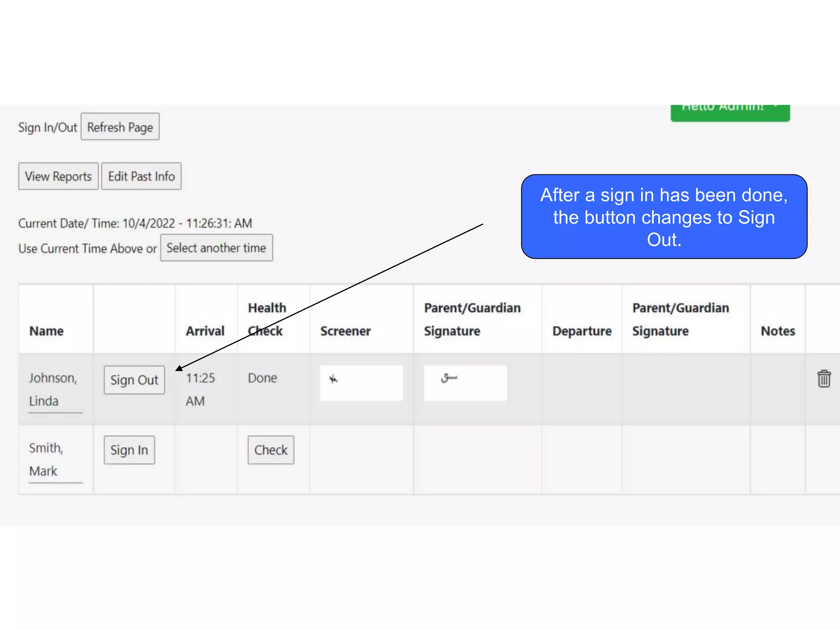Sign In Smith, Mark
This screenshot has width=840, height=630.
129,450
